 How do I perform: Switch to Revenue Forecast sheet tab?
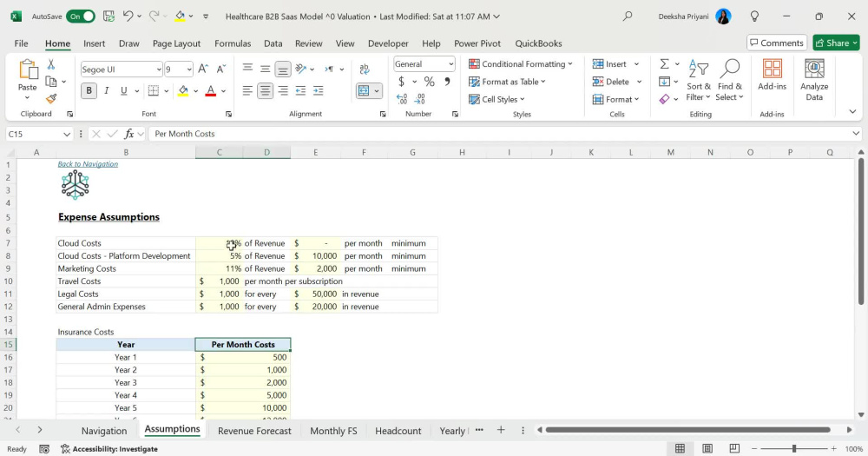(x=254, y=431)
